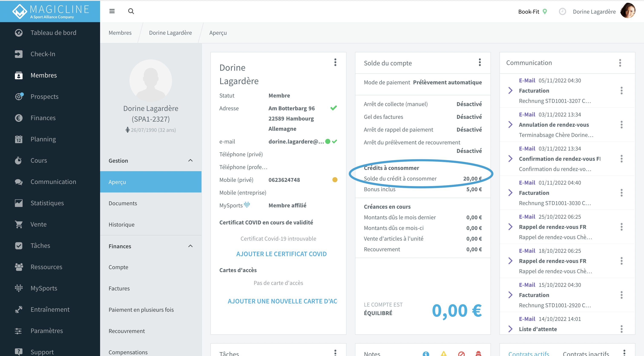This screenshot has height=356, width=644.
Task: Click the member avatar placeholder
Action: pyautogui.click(x=151, y=80)
